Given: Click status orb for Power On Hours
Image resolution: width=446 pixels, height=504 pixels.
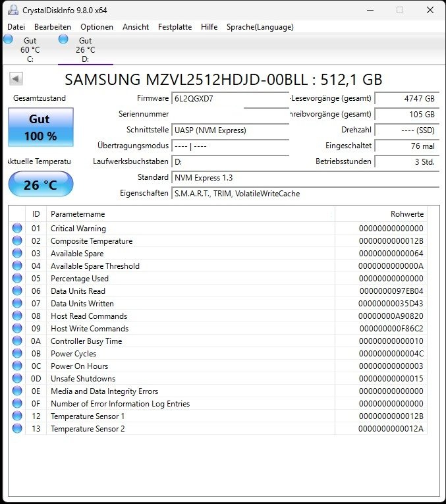Looking at the screenshot, I should pos(17,366).
